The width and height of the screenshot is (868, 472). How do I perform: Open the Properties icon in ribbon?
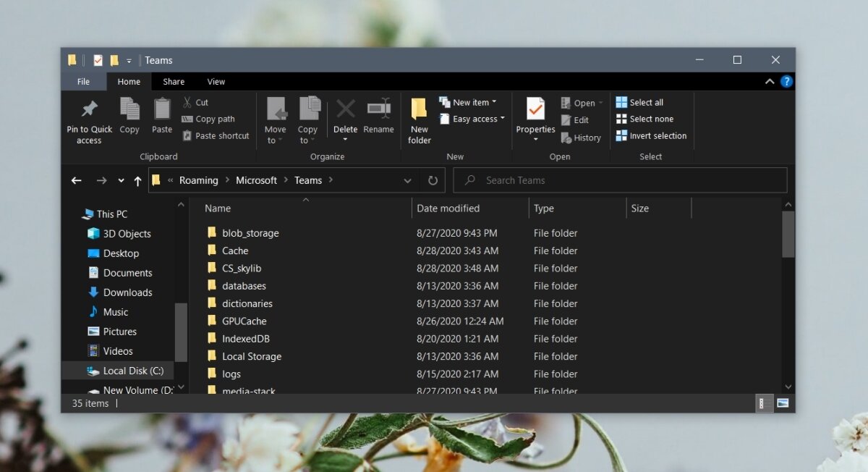535,109
